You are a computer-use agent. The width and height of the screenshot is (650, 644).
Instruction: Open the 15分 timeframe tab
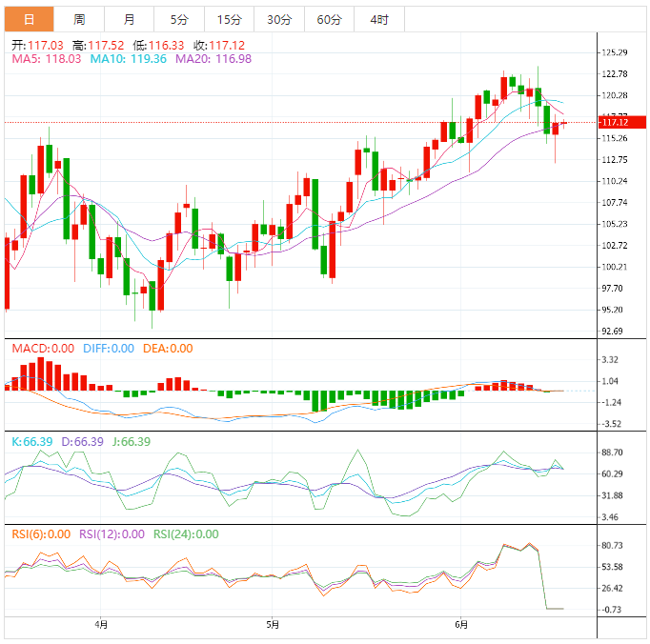click(229, 19)
